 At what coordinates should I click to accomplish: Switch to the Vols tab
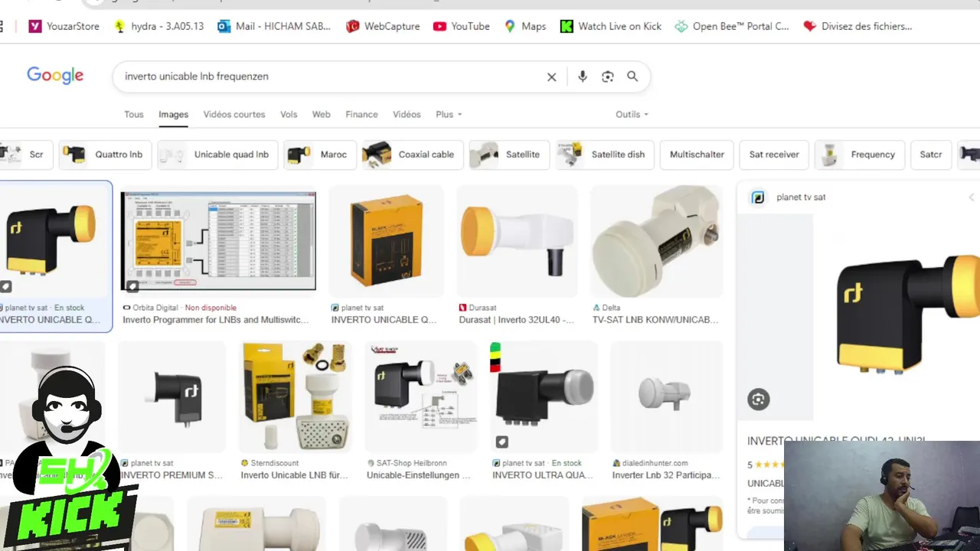pyautogui.click(x=289, y=114)
